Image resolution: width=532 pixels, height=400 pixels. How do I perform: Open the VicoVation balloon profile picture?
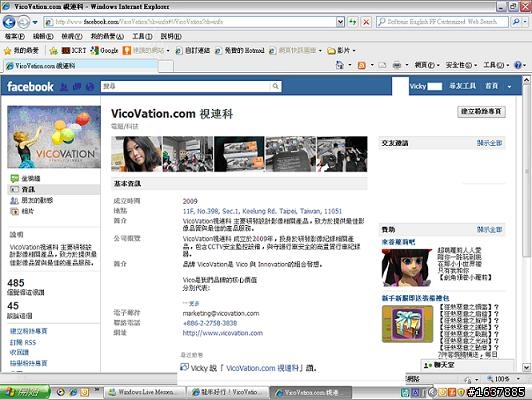pos(54,137)
